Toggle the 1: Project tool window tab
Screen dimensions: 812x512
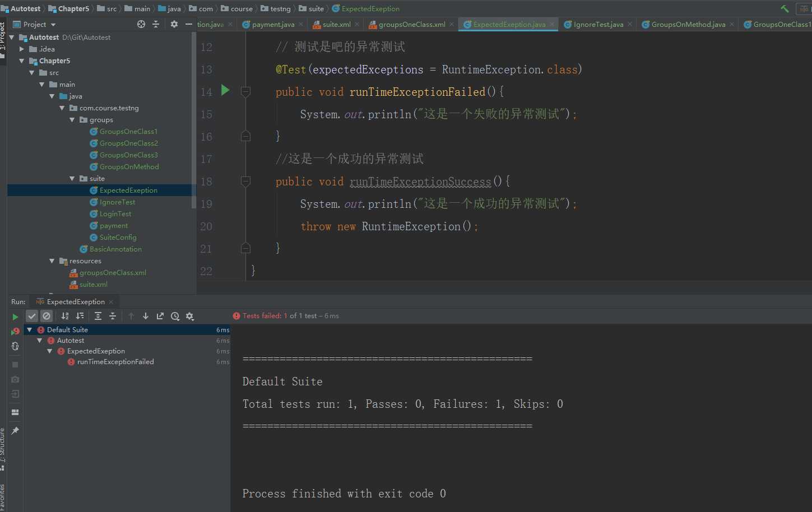pyautogui.click(x=3, y=39)
